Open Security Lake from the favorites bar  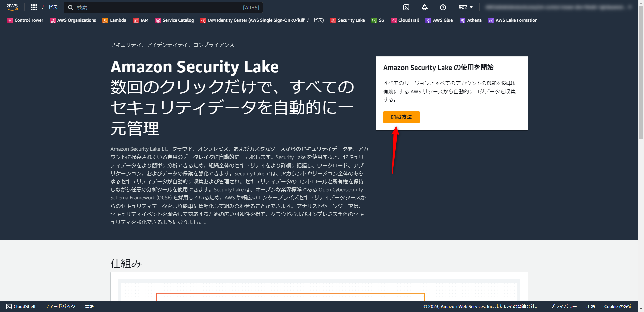(x=351, y=20)
